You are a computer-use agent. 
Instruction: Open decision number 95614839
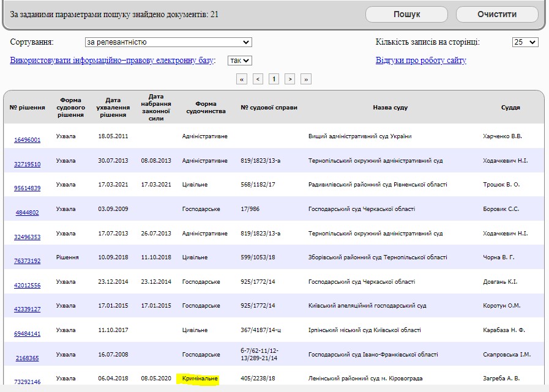[27, 188]
